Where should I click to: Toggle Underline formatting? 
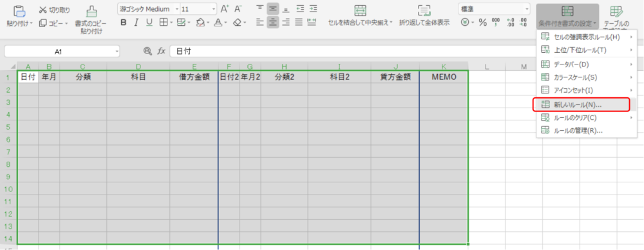point(149,22)
